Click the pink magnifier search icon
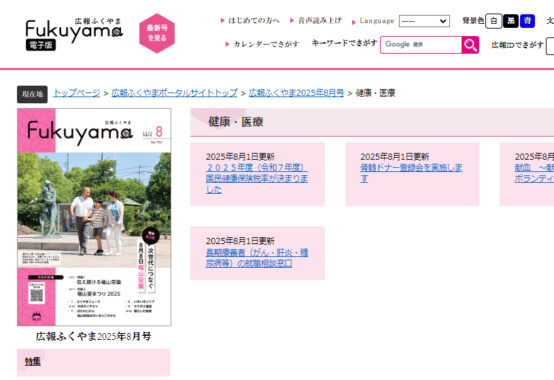 tap(470, 45)
